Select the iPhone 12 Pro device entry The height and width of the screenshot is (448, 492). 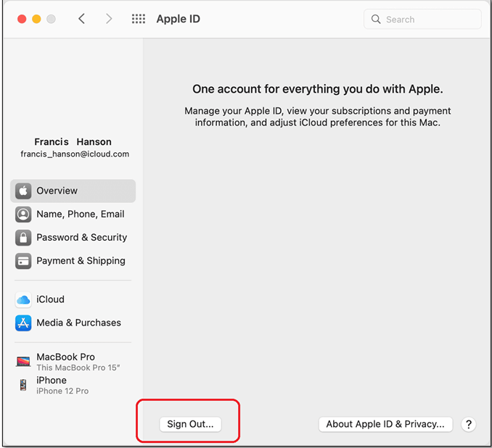tap(62, 385)
